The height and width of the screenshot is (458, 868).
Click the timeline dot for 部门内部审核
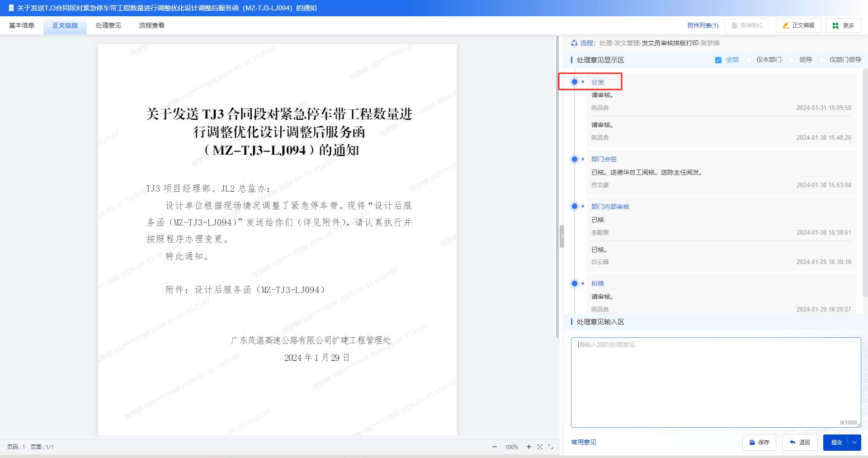pos(575,206)
